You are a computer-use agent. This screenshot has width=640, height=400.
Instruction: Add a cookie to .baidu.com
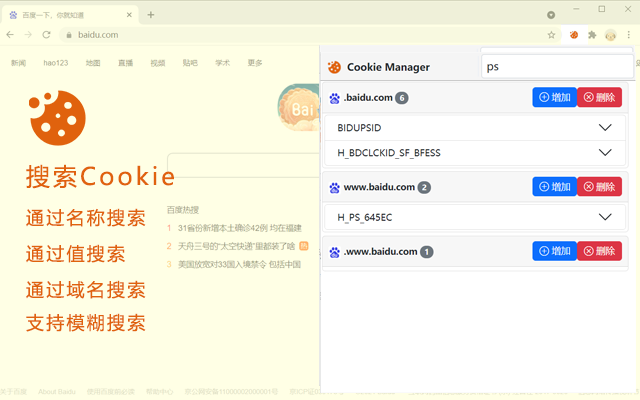coord(554,97)
